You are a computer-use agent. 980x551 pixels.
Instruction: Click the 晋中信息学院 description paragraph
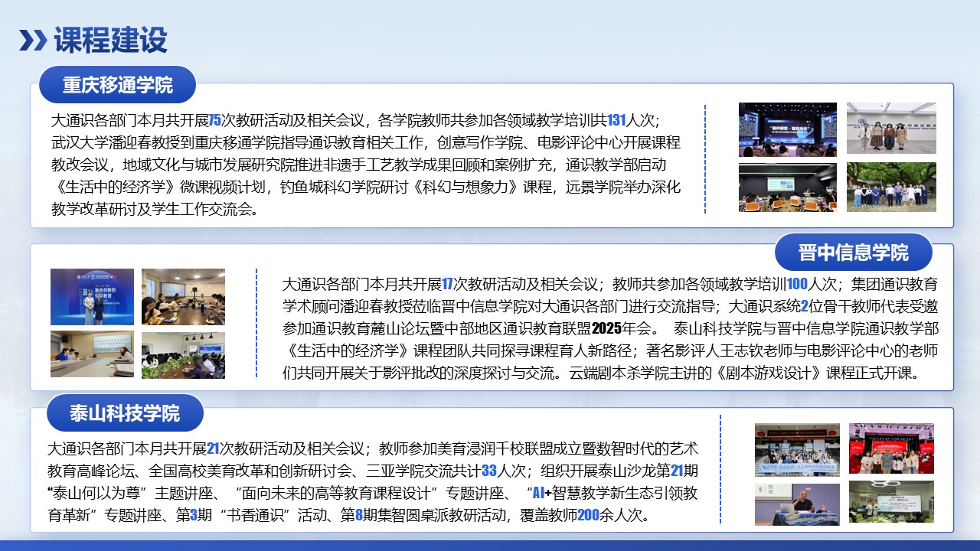pos(610,328)
